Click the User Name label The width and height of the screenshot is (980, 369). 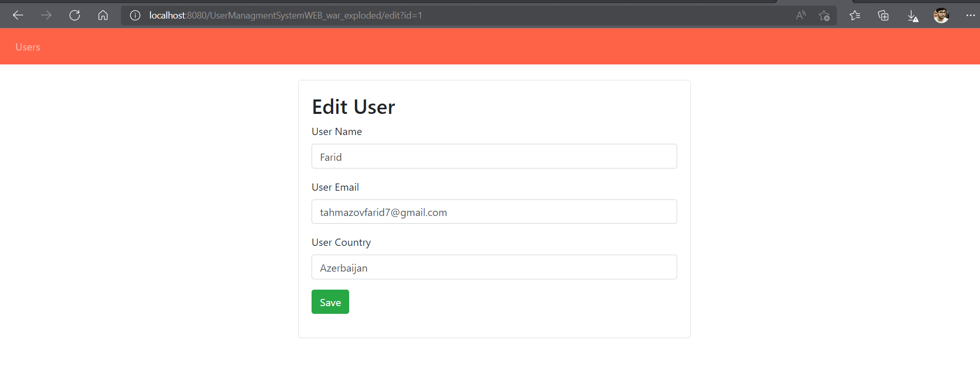click(337, 131)
